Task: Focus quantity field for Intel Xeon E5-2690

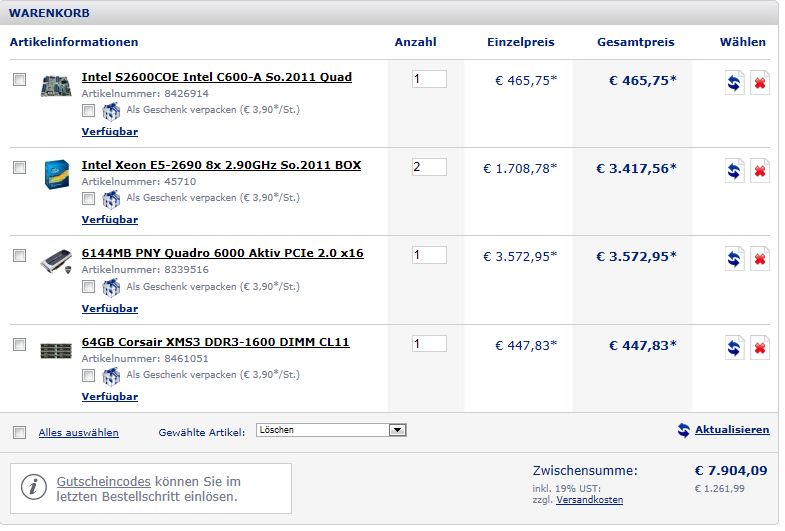Action: 429,167
